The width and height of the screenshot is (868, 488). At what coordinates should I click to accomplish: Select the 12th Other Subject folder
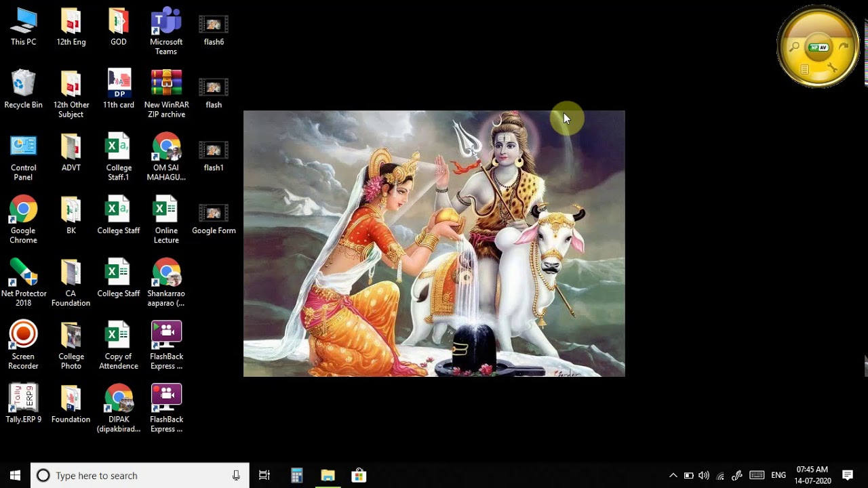point(71,95)
